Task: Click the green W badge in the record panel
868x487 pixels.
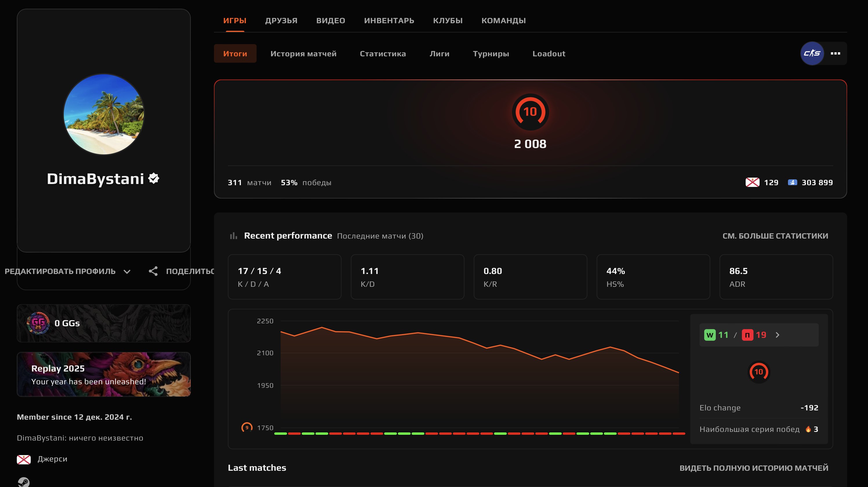Action: click(710, 335)
